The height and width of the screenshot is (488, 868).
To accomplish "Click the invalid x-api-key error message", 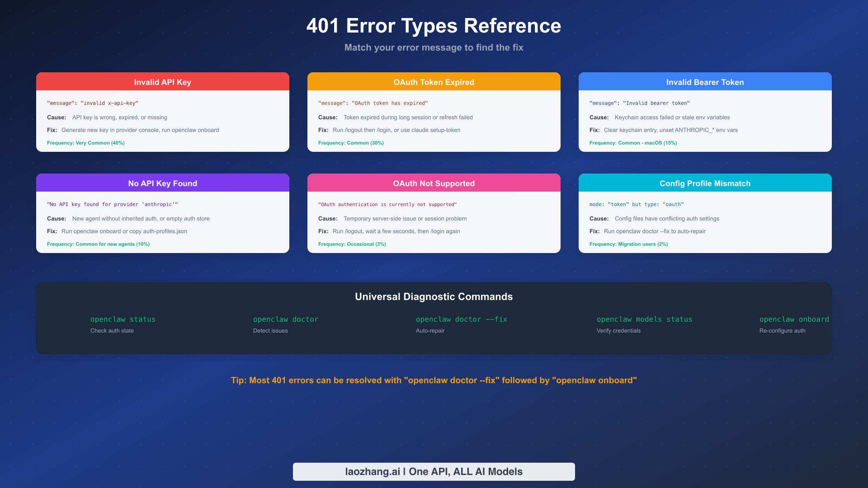I will tap(93, 103).
